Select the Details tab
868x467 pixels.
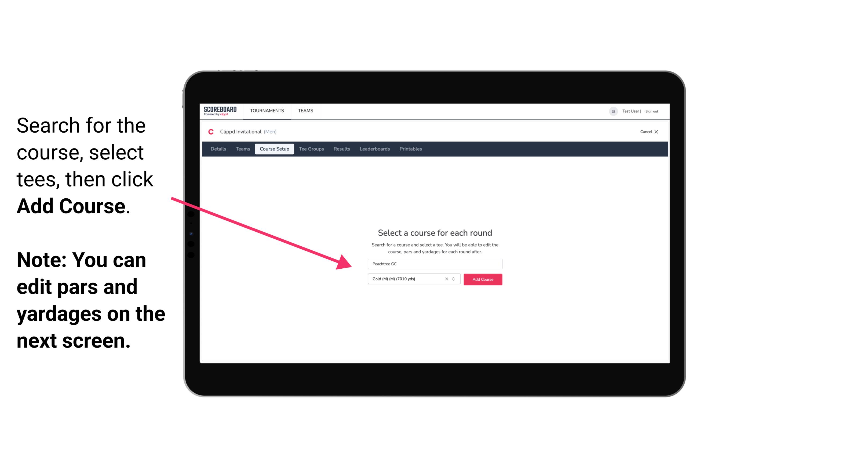(x=217, y=149)
